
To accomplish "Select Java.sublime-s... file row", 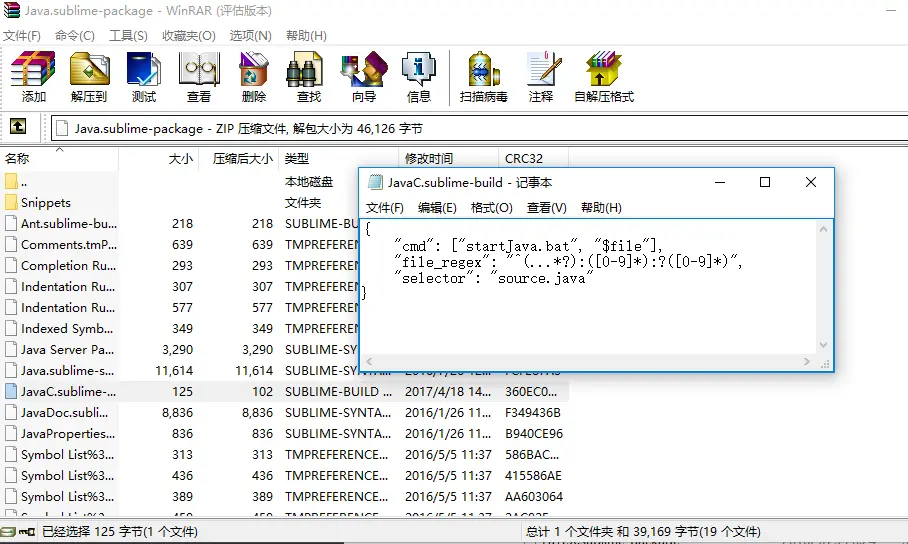I will click(180, 370).
